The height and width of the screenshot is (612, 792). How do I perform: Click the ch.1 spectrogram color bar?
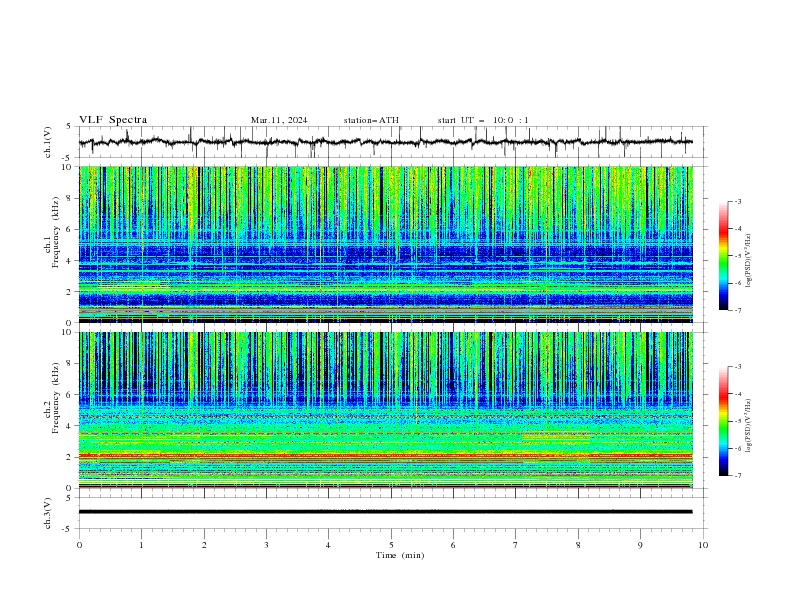pyautogui.click(x=724, y=256)
